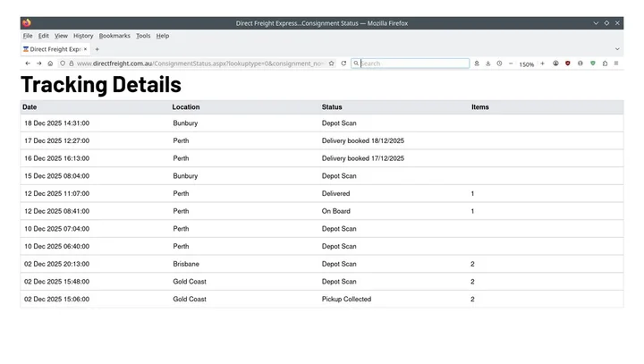Open the History menu
644x364 pixels.
pyautogui.click(x=83, y=36)
